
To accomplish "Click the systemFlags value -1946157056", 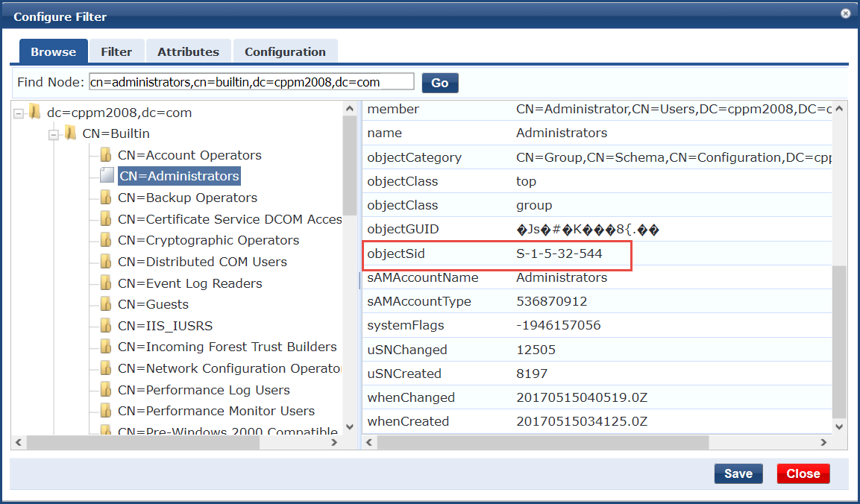I will coord(559,325).
